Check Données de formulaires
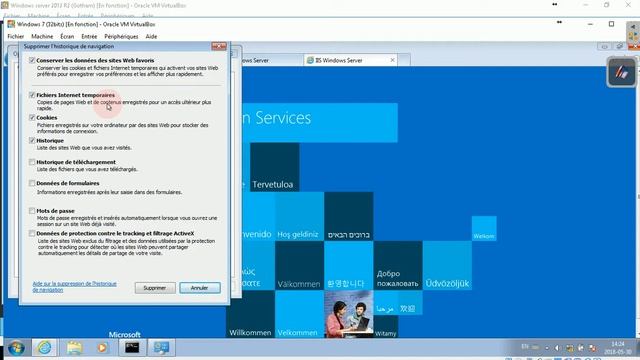 32,183
